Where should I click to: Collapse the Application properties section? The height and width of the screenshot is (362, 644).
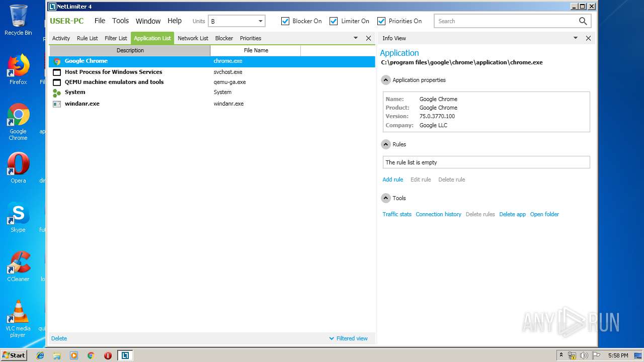(x=386, y=80)
